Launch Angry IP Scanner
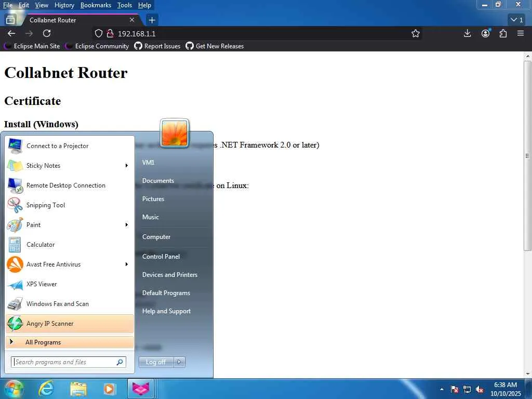This screenshot has width=532, height=399. click(x=70, y=323)
